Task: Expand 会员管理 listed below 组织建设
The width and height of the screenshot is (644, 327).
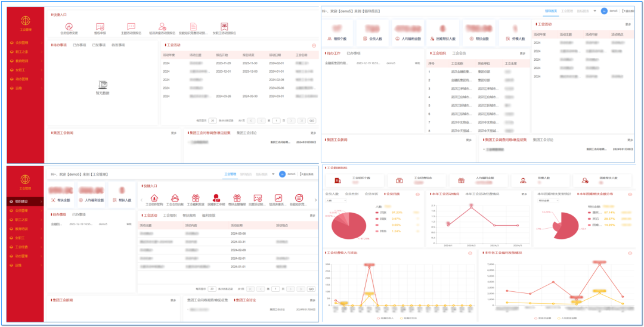Action: (x=24, y=210)
